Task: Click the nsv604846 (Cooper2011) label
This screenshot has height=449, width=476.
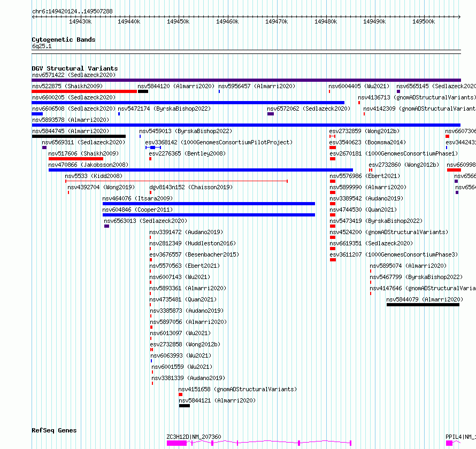Action: coord(137,210)
